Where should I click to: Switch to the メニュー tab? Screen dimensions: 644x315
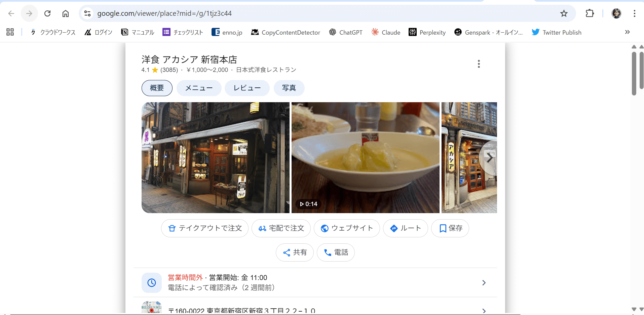point(199,88)
